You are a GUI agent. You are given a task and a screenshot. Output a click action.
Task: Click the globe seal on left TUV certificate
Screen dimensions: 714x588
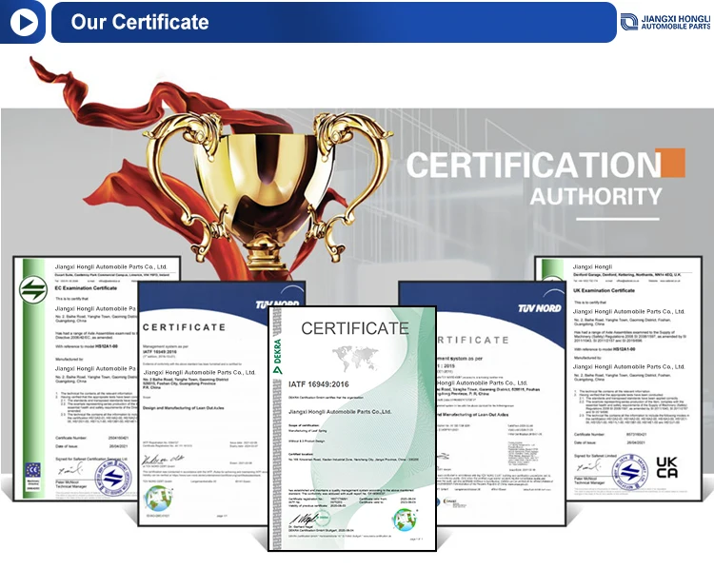[x=158, y=499]
